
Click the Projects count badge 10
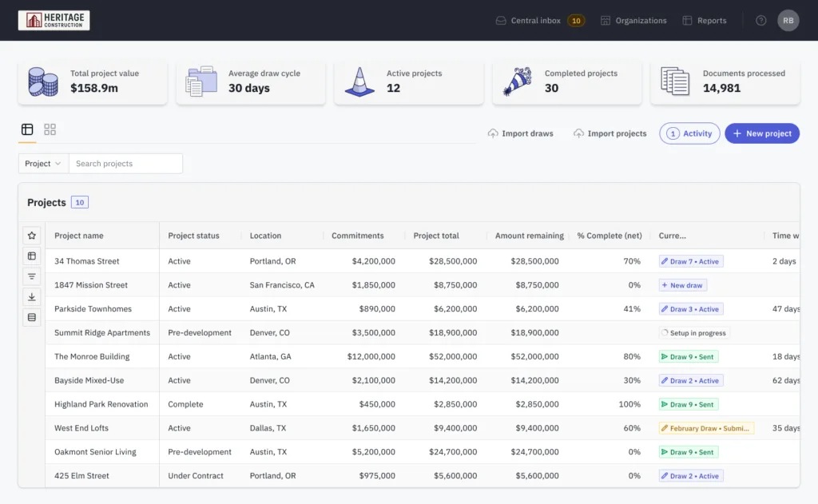click(80, 202)
